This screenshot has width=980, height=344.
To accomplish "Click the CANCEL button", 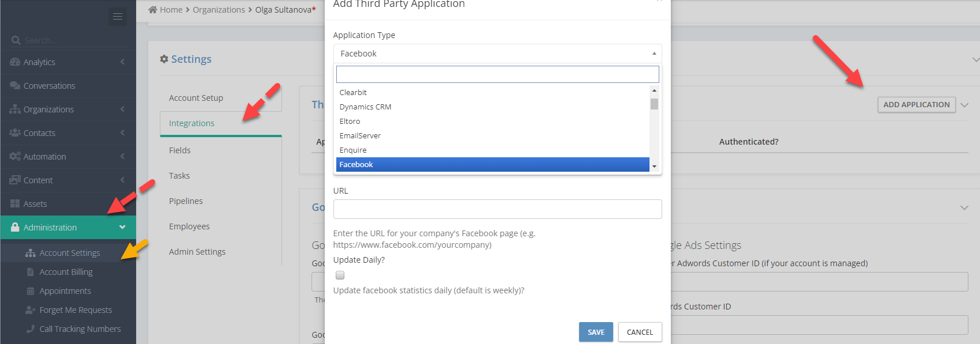I will (640, 332).
